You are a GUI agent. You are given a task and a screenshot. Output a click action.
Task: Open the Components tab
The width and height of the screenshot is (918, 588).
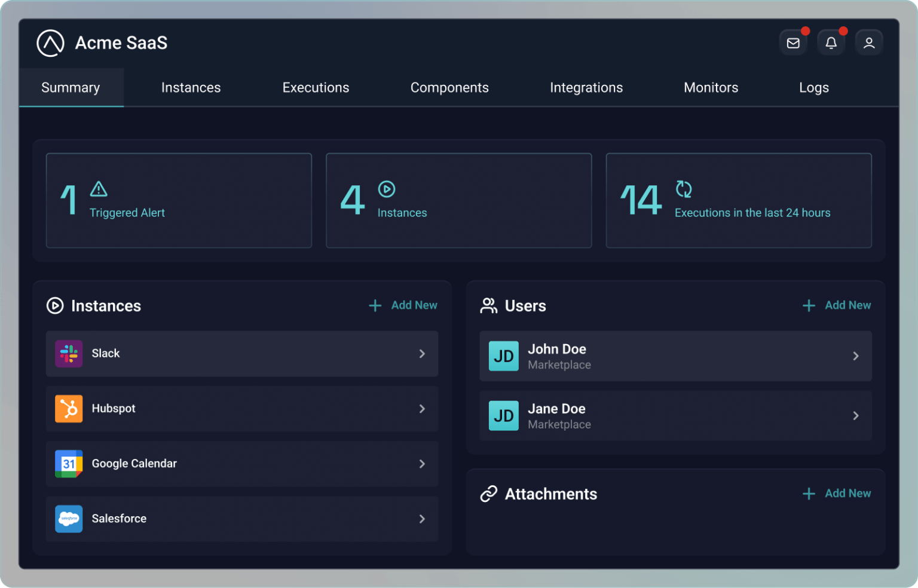[x=449, y=87]
